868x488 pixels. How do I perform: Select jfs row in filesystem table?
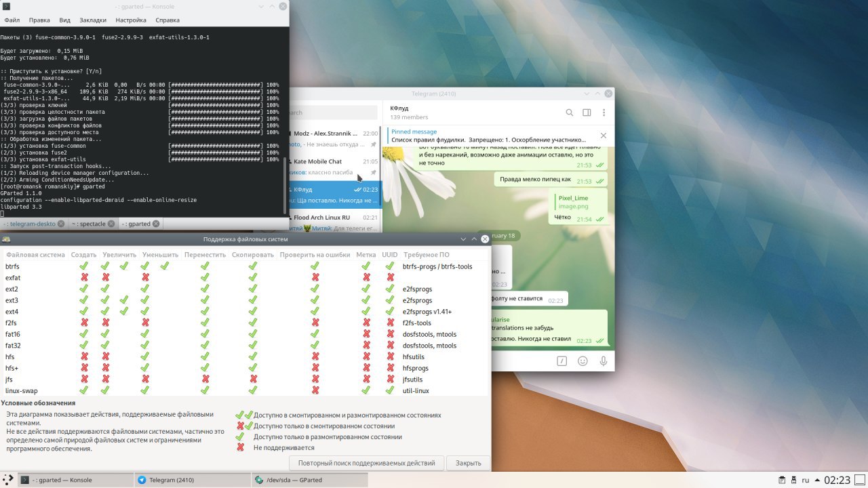coord(244,380)
